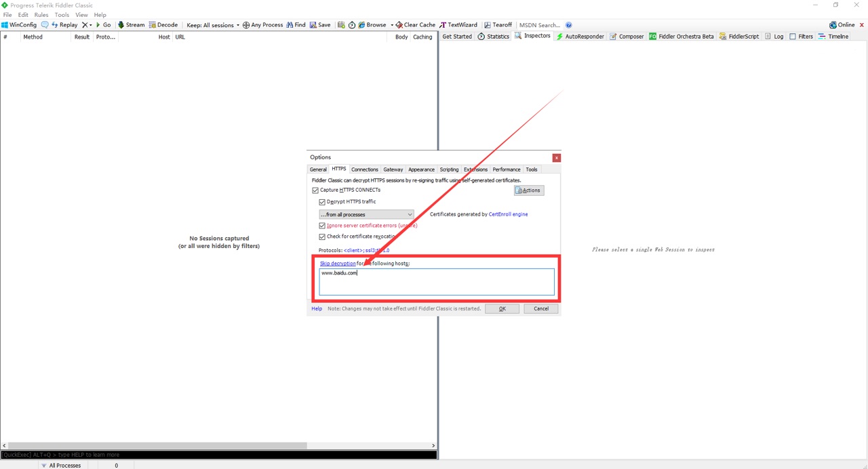
Task: Open Keep: All sessions dropdown
Action: (213, 25)
